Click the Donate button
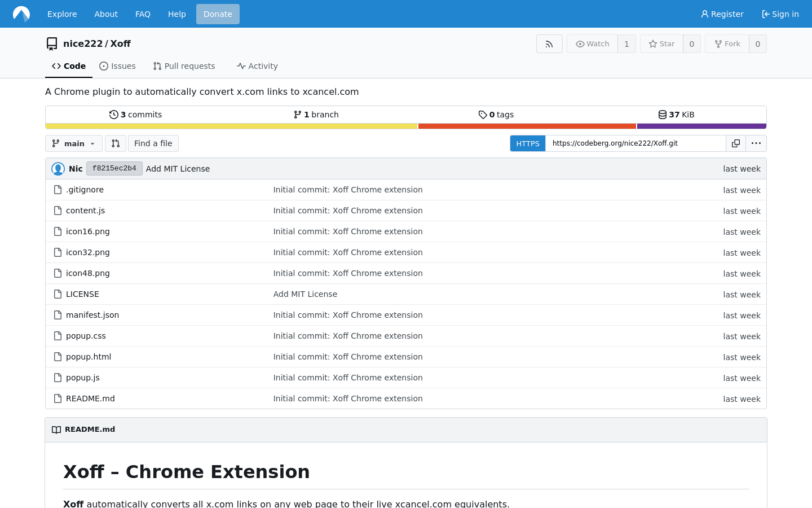Viewport: 812px width, 508px height. click(218, 14)
